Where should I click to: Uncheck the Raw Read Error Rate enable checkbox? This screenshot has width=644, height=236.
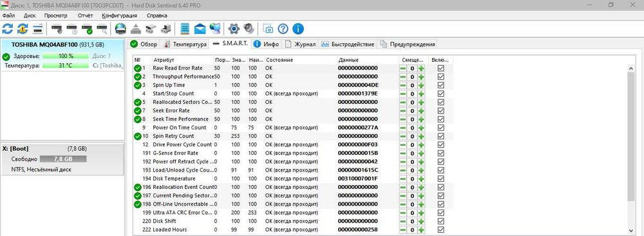440,68
